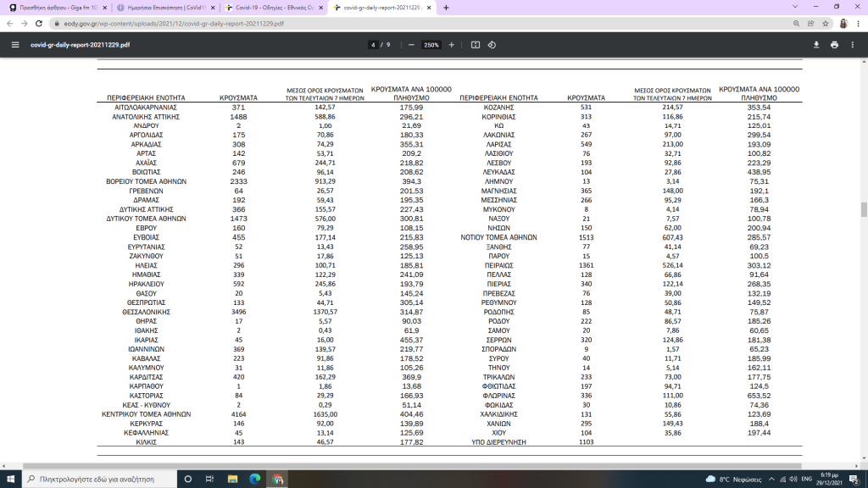This screenshot has width=868, height=488.
Task: Close the Giga fm tab
Action: [x=104, y=8]
